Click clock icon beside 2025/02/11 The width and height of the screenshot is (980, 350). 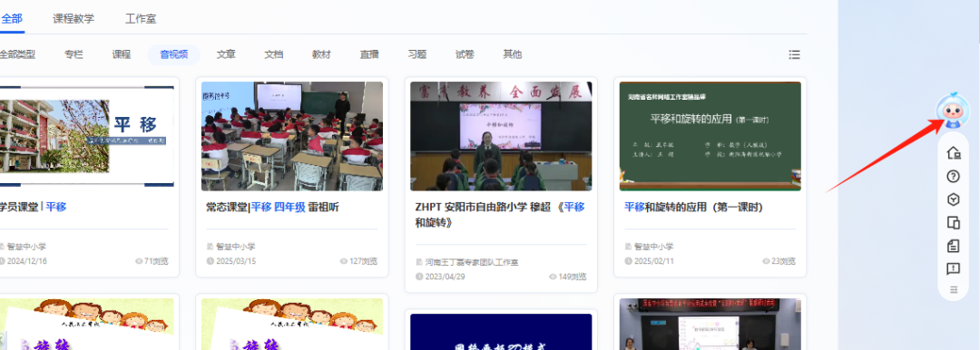point(628,261)
